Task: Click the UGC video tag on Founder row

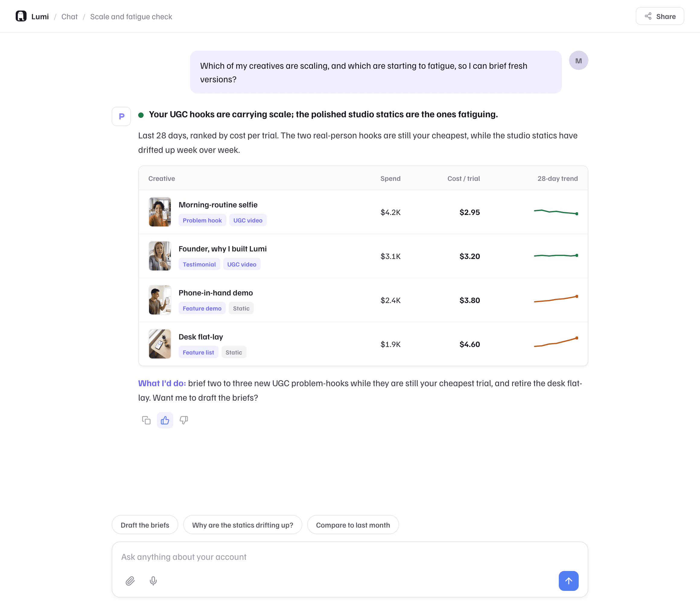Action: 242,264
